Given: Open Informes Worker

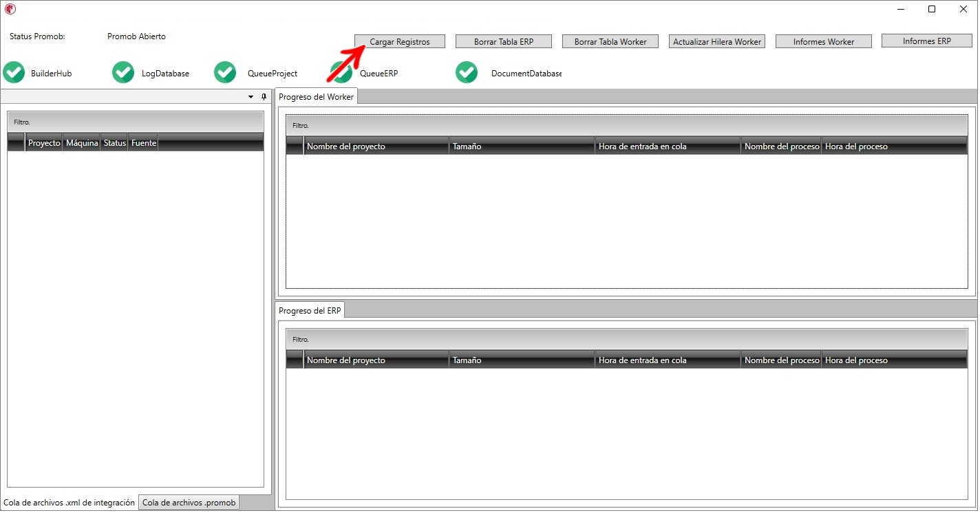Looking at the screenshot, I should 824,41.
